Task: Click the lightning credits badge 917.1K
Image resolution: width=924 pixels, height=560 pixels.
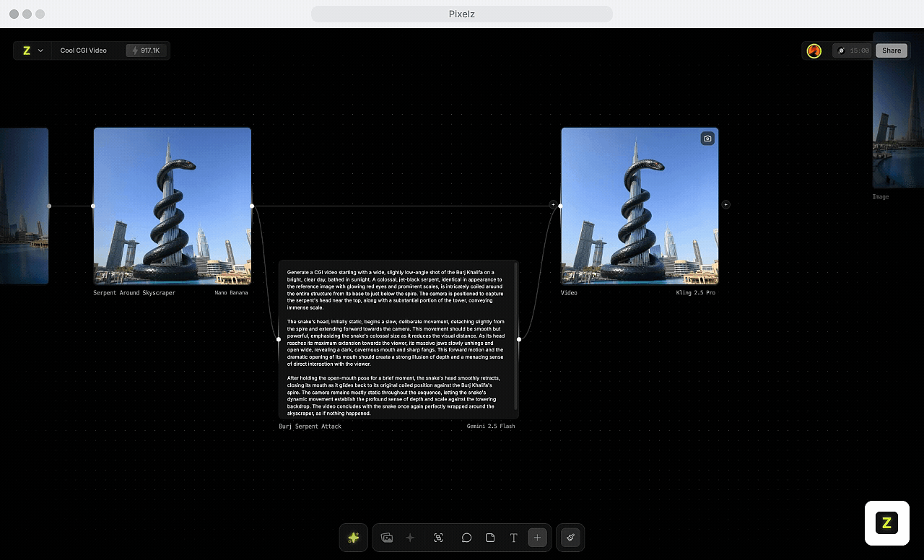Action: pyautogui.click(x=147, y=51)
